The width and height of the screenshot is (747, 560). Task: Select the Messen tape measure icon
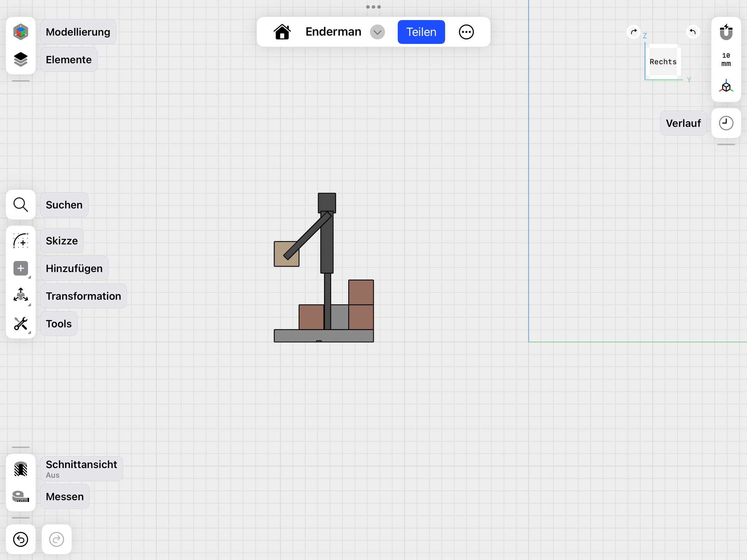pos(21,496)
